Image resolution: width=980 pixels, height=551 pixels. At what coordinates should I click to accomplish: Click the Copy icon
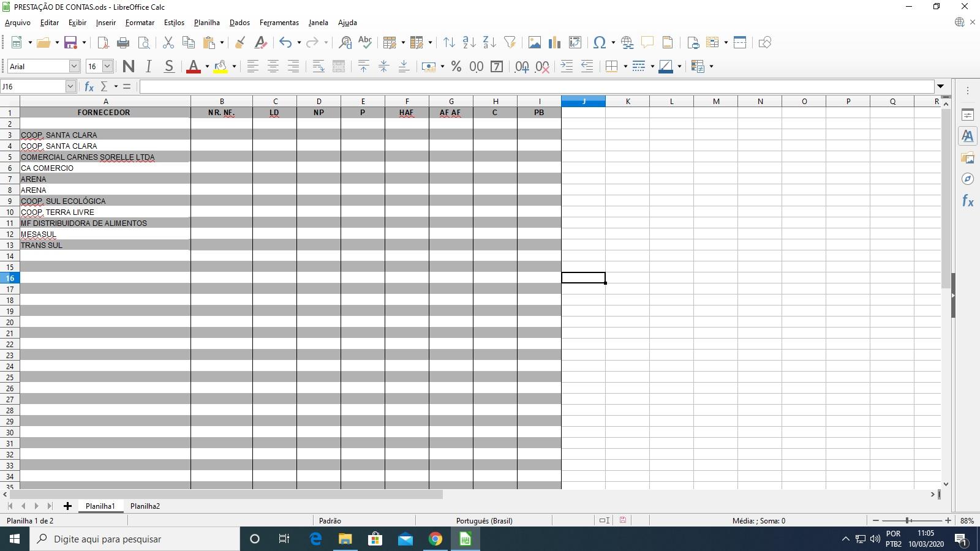pyautogui.click(x=189, y=42)
